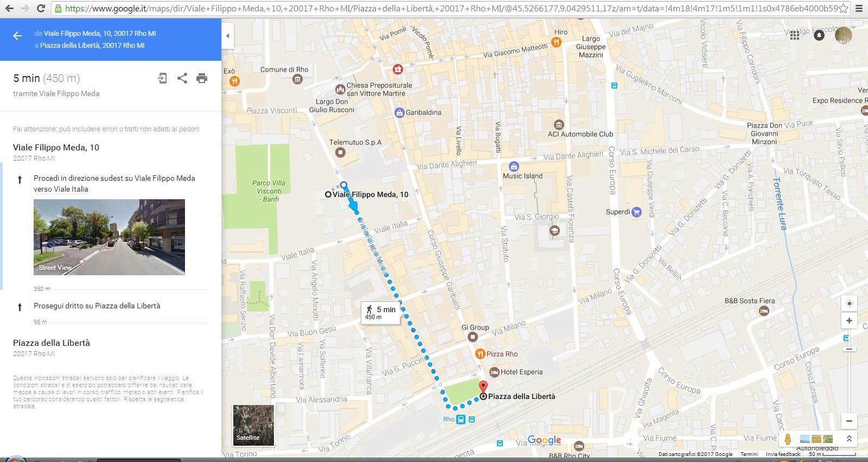Go back using the directions panel arrow

click(x=17, y=36)
